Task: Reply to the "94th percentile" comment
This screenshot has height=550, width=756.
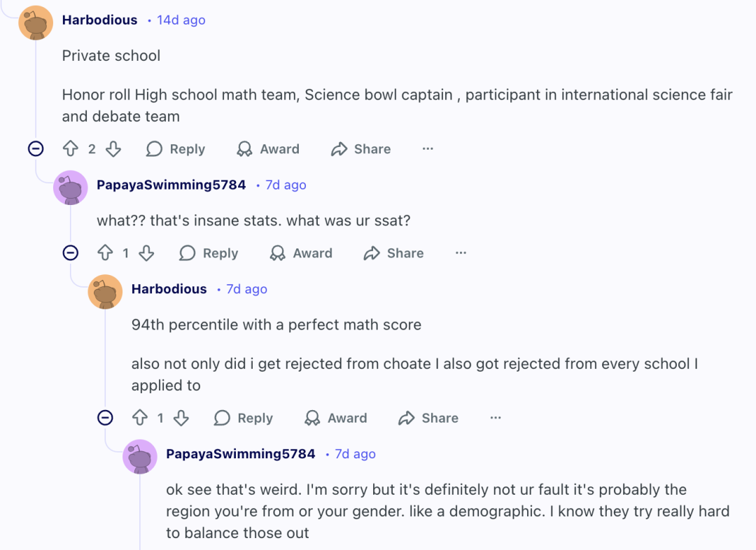Action: pyautogui.click(x=244, y=418)
